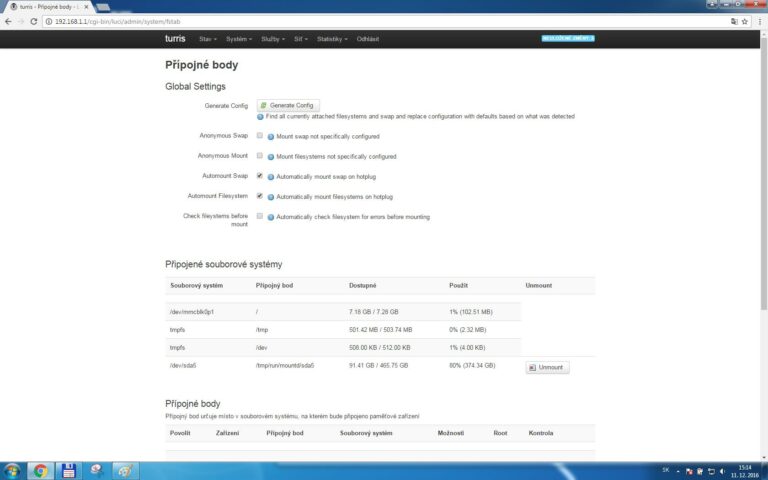768x480 pixels.
Task: Click the Generate Config button
Action: coord(288,105)
